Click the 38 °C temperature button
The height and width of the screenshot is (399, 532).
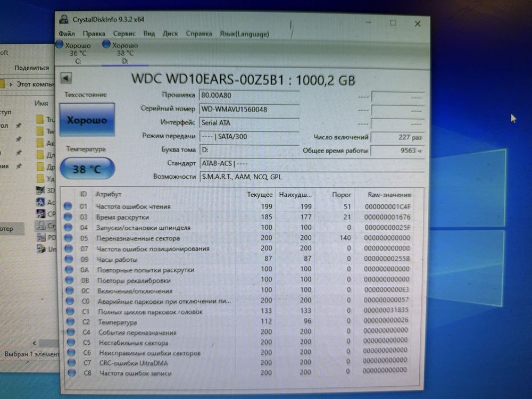(87, 169)
